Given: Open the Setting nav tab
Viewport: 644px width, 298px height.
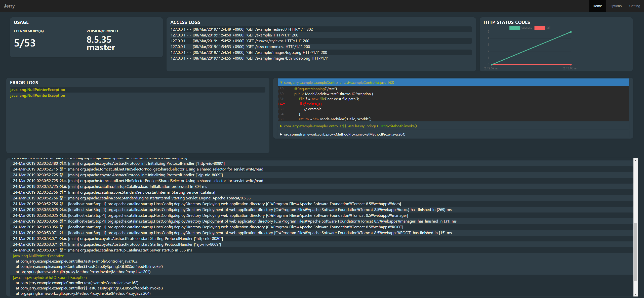Looking at the screenshot, I should coord(634,6).
